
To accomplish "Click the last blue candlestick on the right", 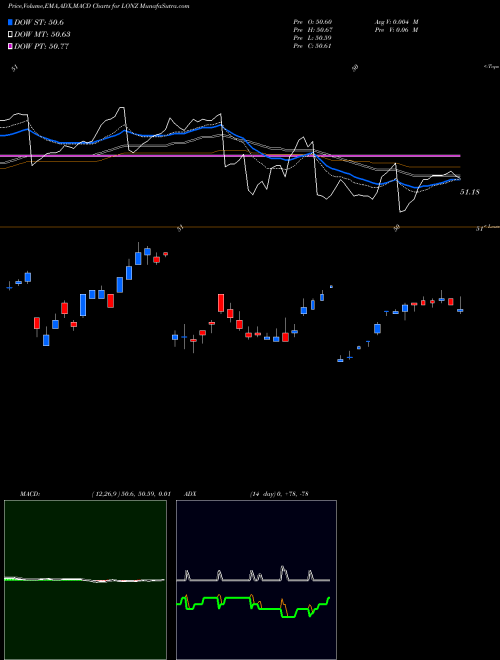I will click(460, 311).
